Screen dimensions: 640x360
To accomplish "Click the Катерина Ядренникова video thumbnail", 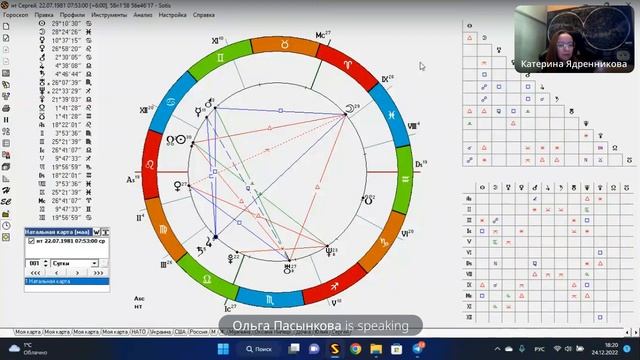I will (574, 39).
